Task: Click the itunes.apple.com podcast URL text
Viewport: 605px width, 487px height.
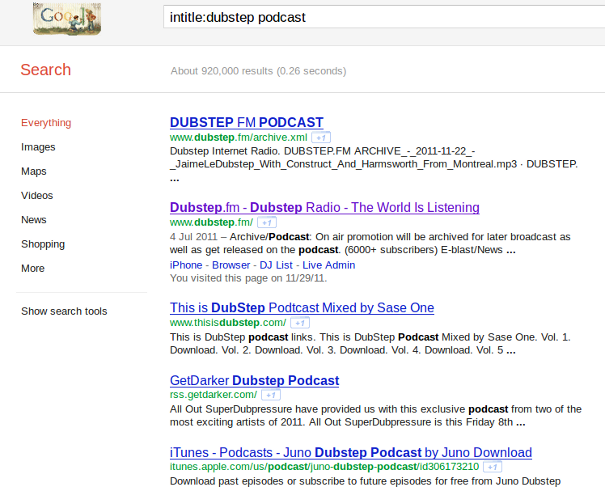Action: pyautogui.click(x=324, y=467)
